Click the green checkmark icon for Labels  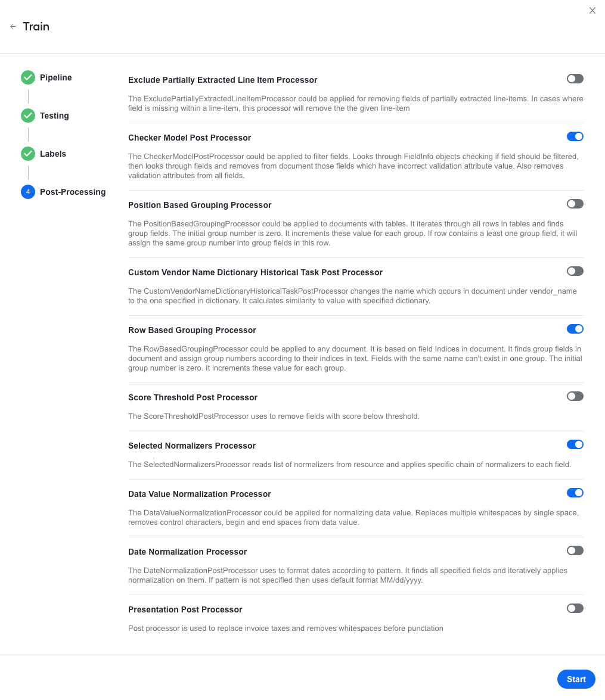click(27, 154)
